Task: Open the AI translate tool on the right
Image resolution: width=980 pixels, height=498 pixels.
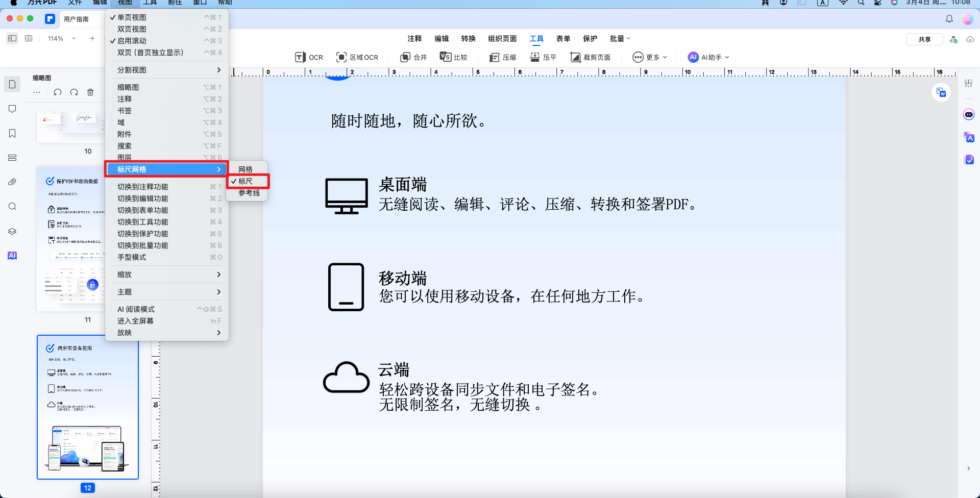Action: 969,137
